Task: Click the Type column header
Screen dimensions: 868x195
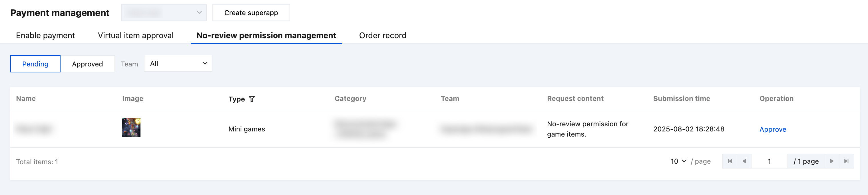Action: click(236, 99)
